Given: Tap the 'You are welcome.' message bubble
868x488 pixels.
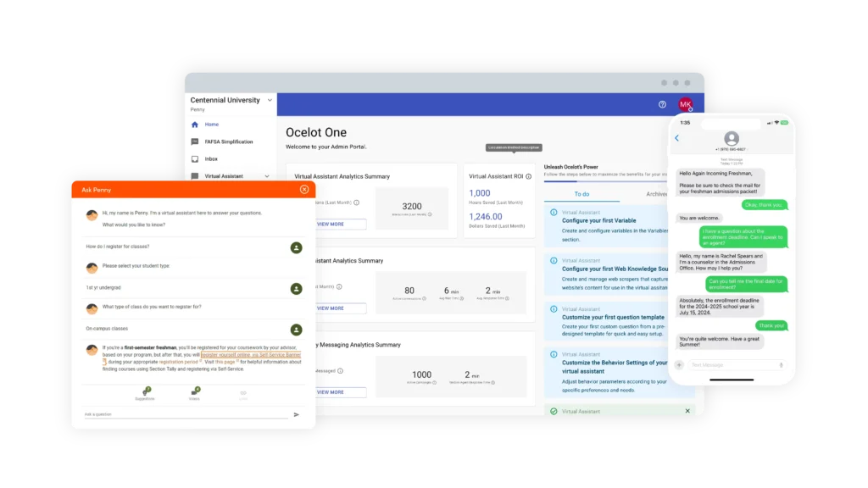Looking at the screenshot, I should 699,218.
